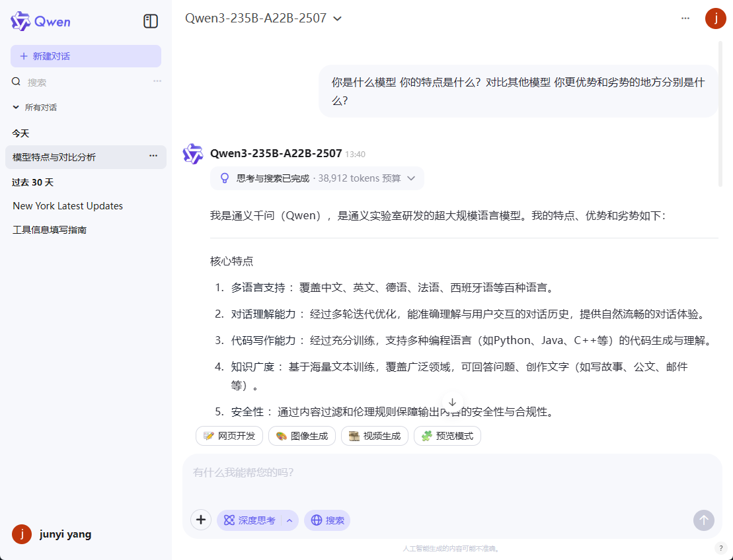Open the Qwen3-235B-A22B-2507 model selector dropdown
The image size is (733, 560).
(263, 18)
